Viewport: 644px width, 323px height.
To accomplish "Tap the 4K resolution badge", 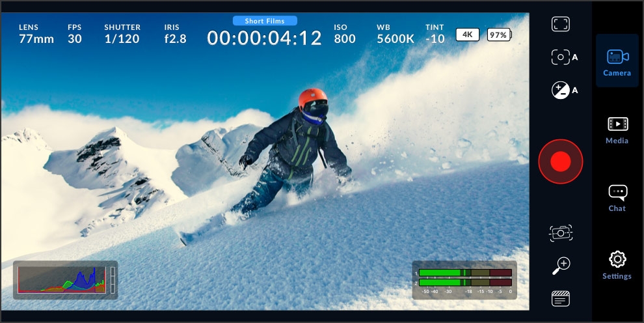I will click(x=466, y=35).
